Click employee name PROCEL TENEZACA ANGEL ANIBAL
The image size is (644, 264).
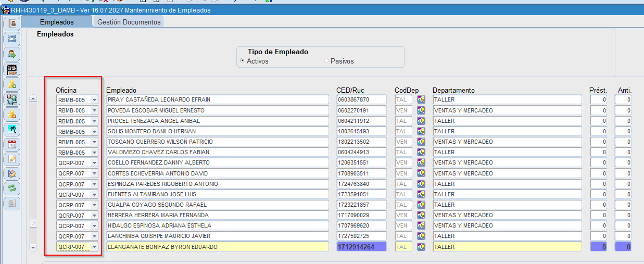(x=218, y=121)
